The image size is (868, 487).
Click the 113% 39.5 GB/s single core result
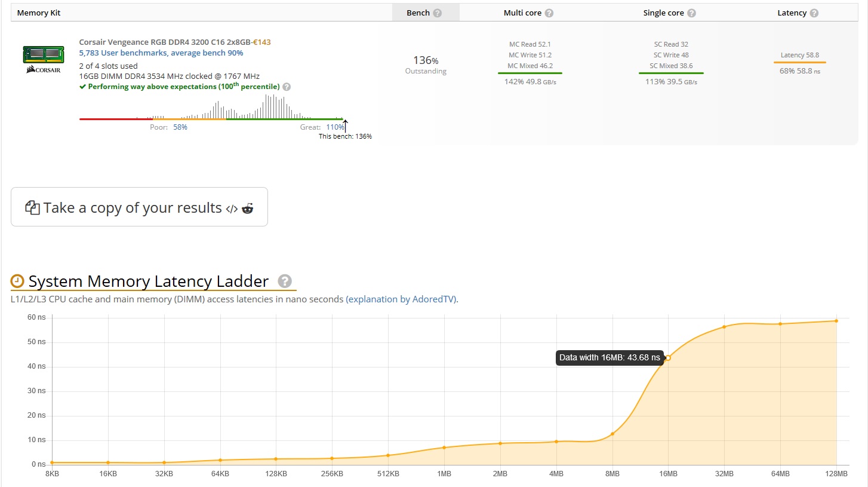click(x=671, y=82)
